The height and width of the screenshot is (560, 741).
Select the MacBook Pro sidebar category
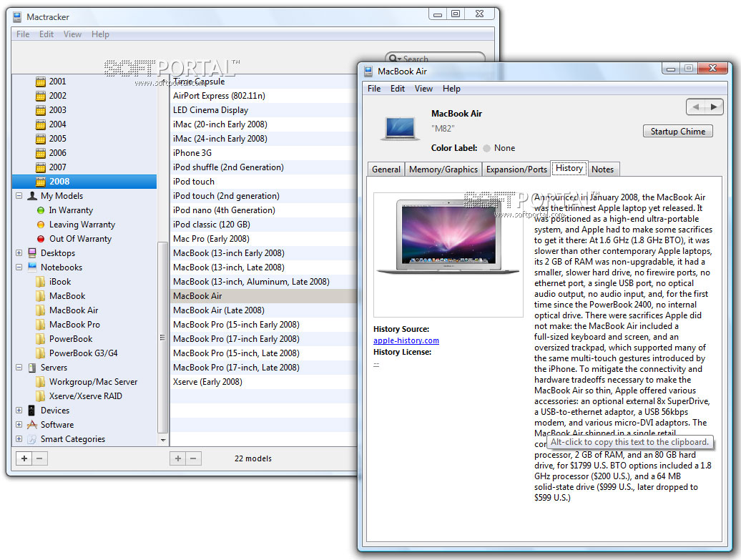pyautogui.click(x=74, y=325)
